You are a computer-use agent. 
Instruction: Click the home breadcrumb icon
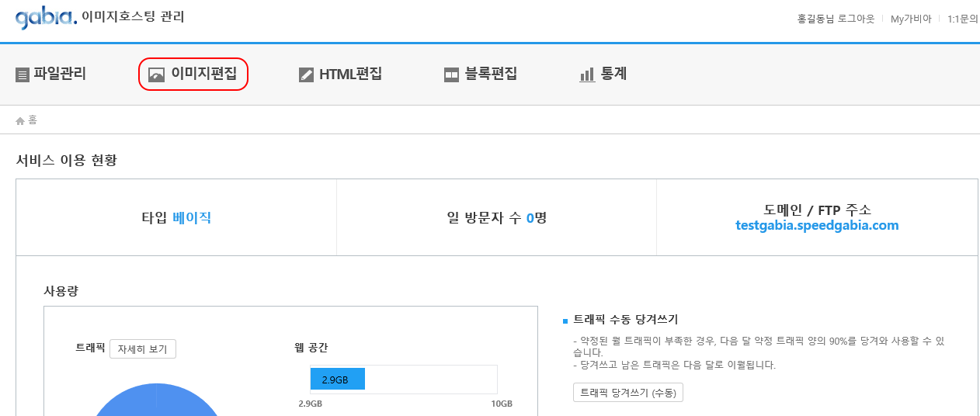coord(20,120)
